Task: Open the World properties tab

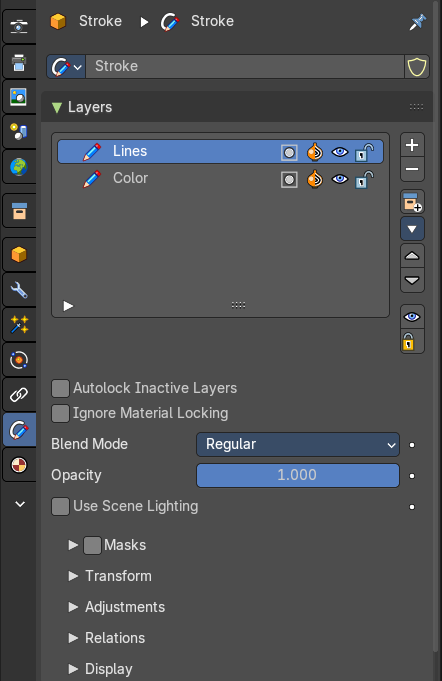Action: pyautogui.click(x=19, y=167)
